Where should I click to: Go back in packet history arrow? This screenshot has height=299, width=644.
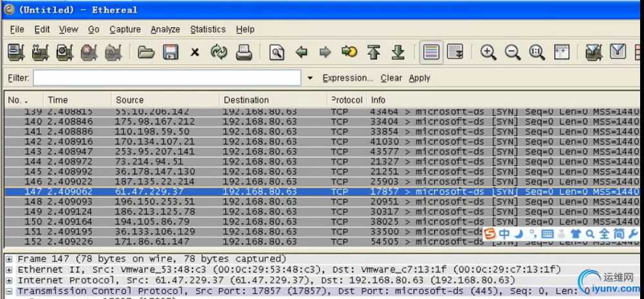302,52
